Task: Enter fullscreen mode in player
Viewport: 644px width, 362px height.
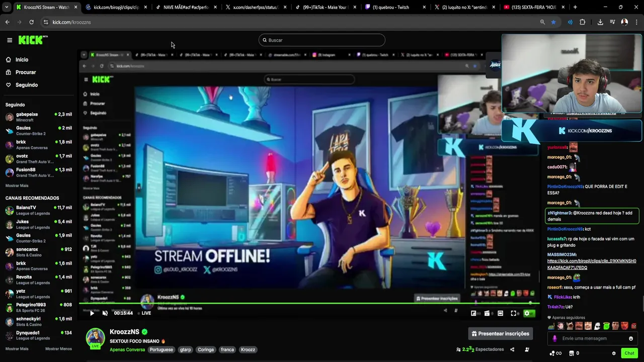Action: coord(514,313)
